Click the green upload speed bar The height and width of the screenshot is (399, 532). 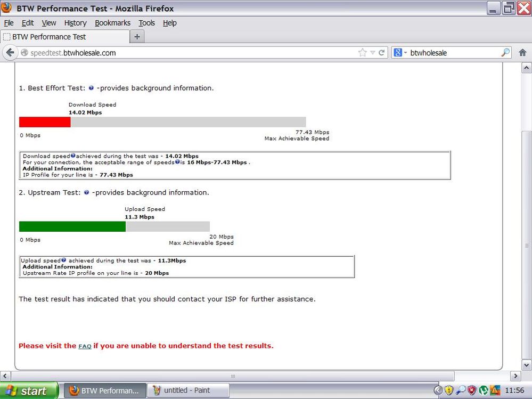coord(72,226)
